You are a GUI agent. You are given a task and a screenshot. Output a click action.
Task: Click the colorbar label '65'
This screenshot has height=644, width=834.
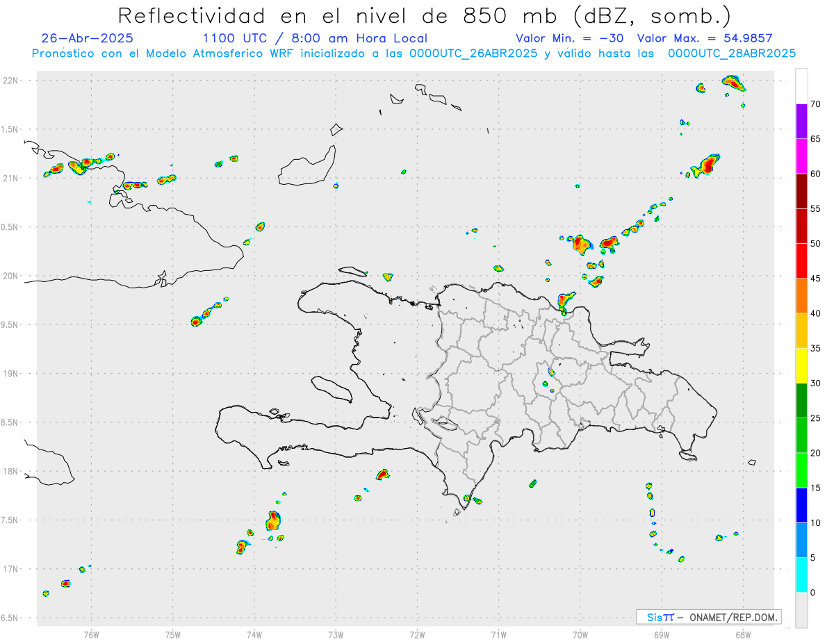(x=815, y=139)
